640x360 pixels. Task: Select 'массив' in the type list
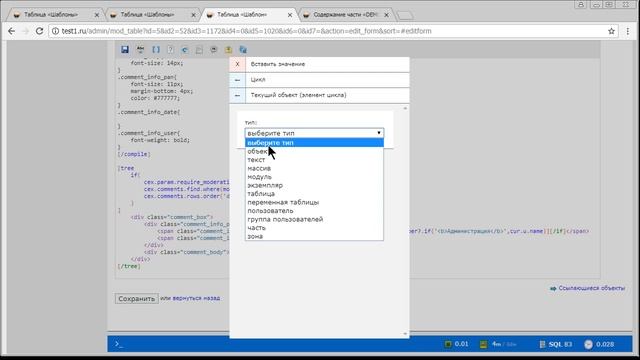pyautogui.click(x=314, y=168)
